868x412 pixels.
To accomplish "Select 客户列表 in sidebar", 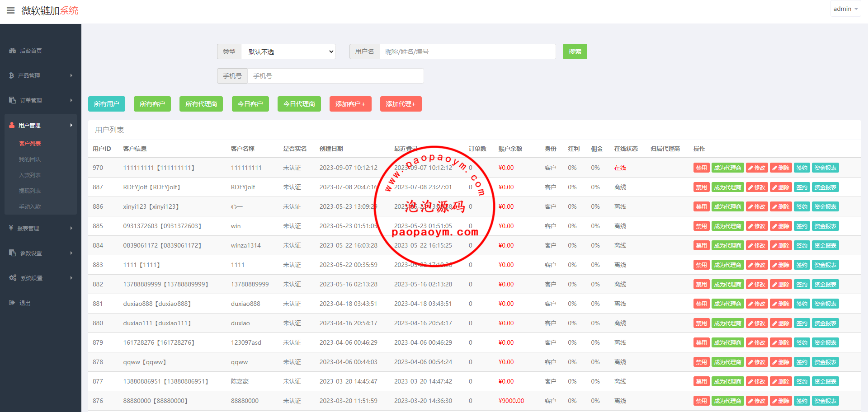I will (30, 143).
